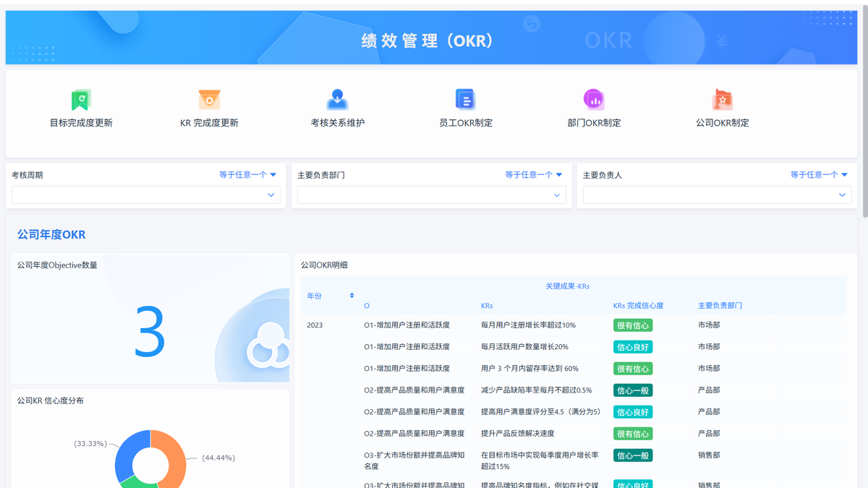Click the 公司OKR明细 table title
This screenshot has height=488, width=868.
pyautogui.click(x=324, y=265)
